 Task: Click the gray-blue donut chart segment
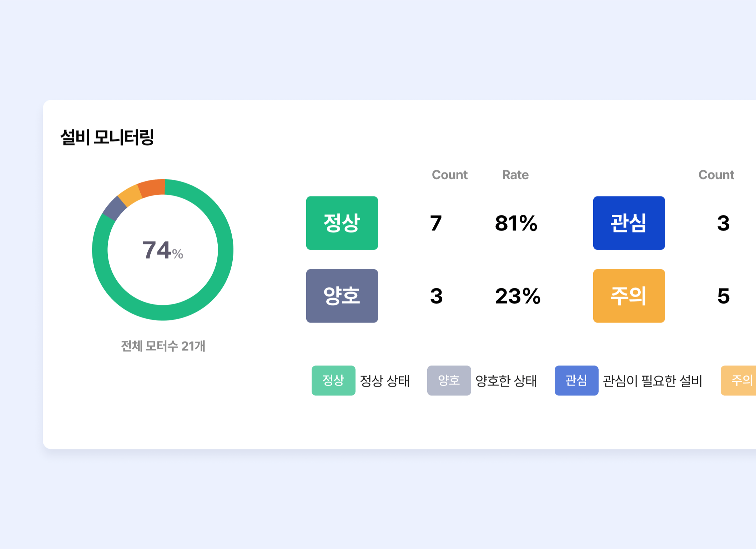114,209
